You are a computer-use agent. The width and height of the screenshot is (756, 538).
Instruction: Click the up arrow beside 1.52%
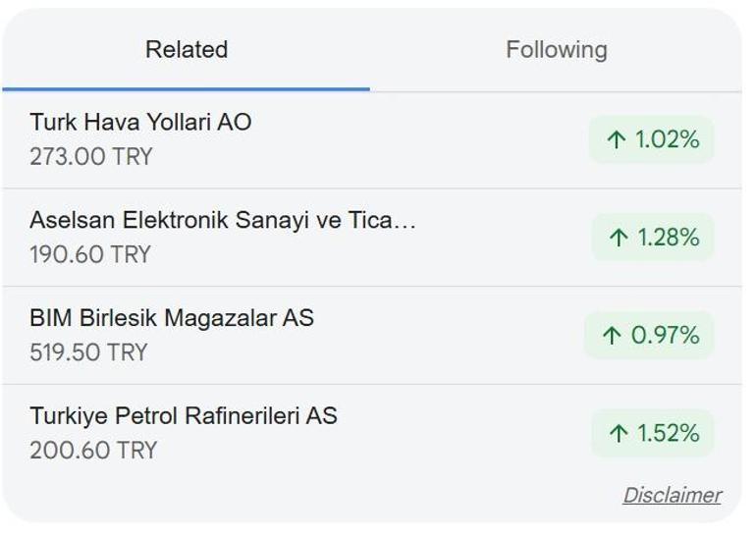(x=619, y=434)
